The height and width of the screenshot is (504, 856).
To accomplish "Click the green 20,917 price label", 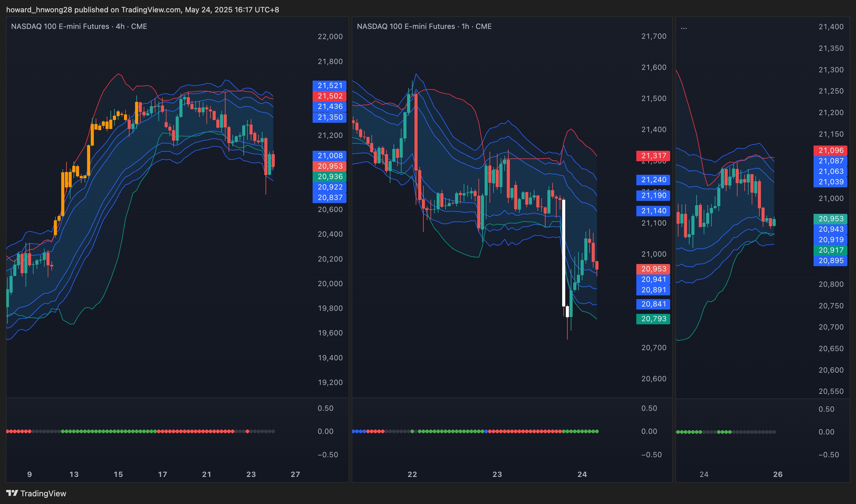I will 830,250.
